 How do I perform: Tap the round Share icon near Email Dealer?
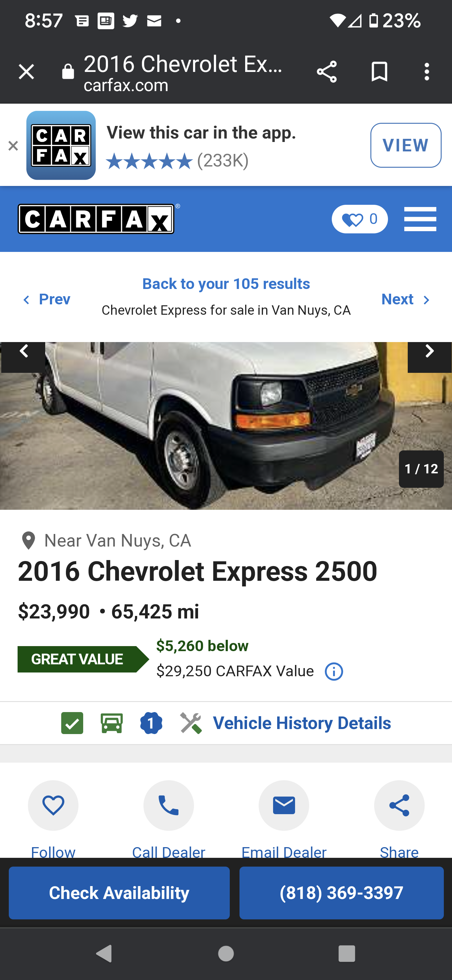[399, 805]
